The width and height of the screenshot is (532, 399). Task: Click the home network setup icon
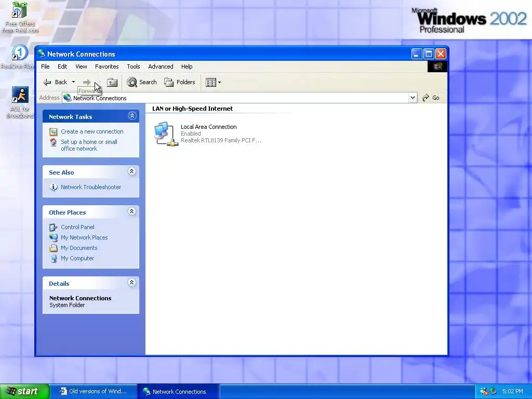[x=54, y=142]
